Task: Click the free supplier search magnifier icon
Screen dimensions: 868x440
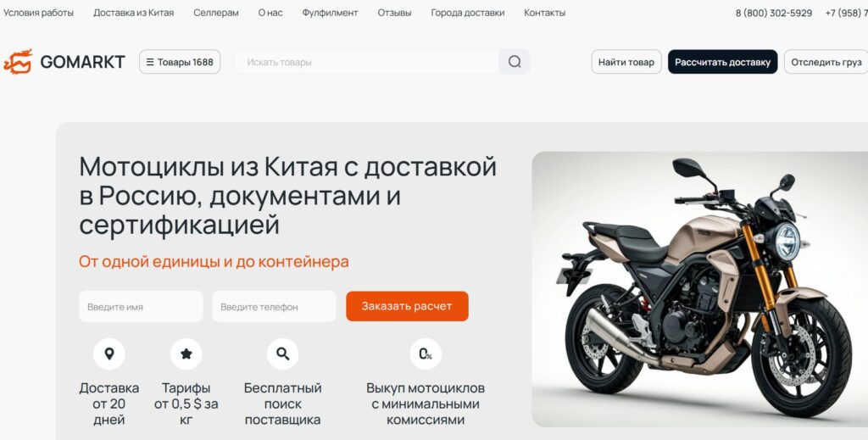Action: point(282,354)
